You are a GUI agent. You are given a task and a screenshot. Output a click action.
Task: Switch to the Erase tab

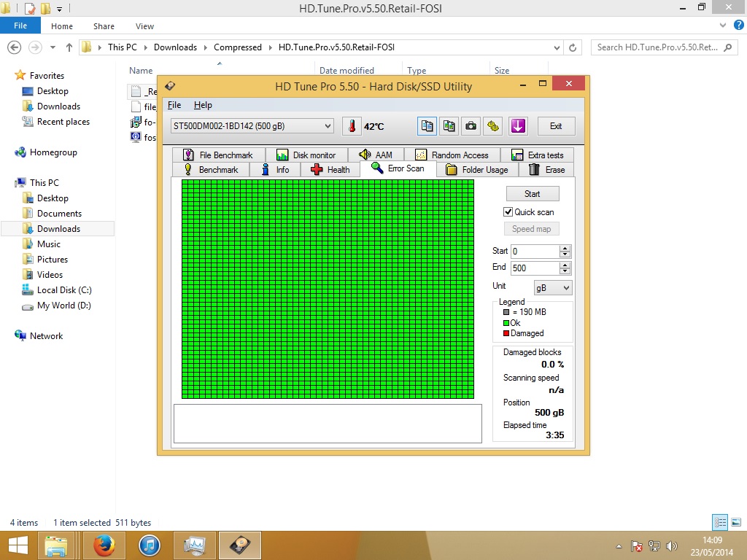point(546,170)
